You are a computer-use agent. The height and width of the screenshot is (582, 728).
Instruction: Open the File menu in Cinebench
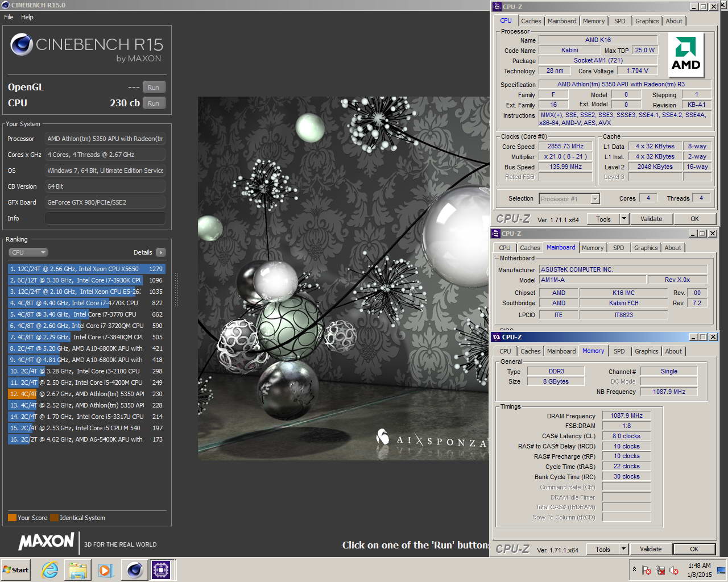[9, 17]
